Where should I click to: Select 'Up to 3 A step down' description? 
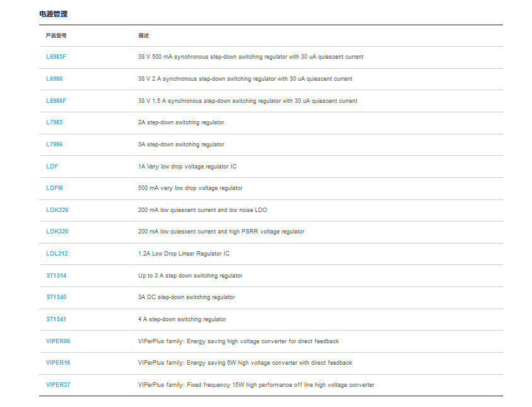[191, 275]
